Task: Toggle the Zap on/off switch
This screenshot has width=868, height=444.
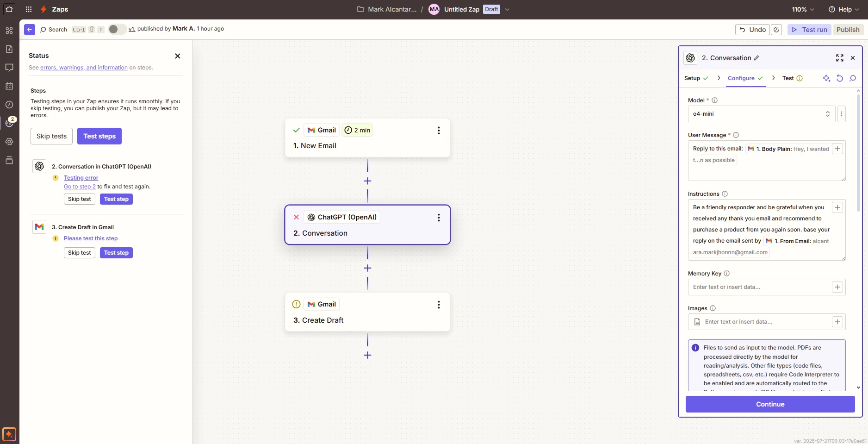Action: [117, 29]
